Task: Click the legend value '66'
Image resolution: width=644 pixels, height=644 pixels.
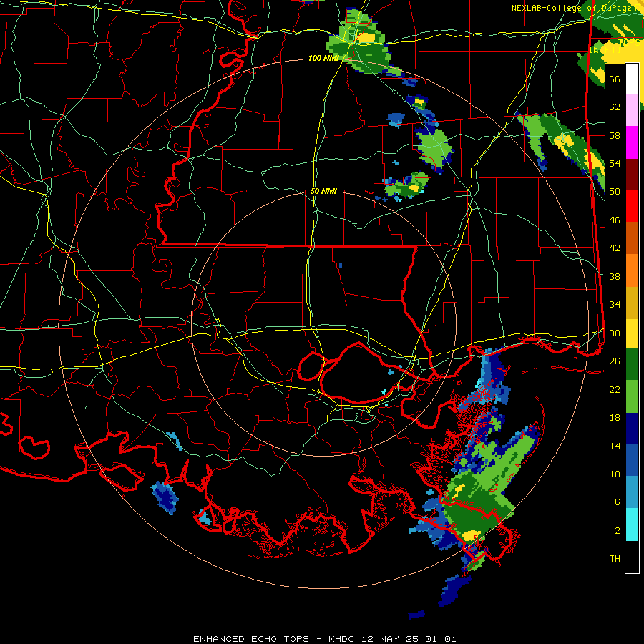Action: pyautogui.click(x=615, y=79)
